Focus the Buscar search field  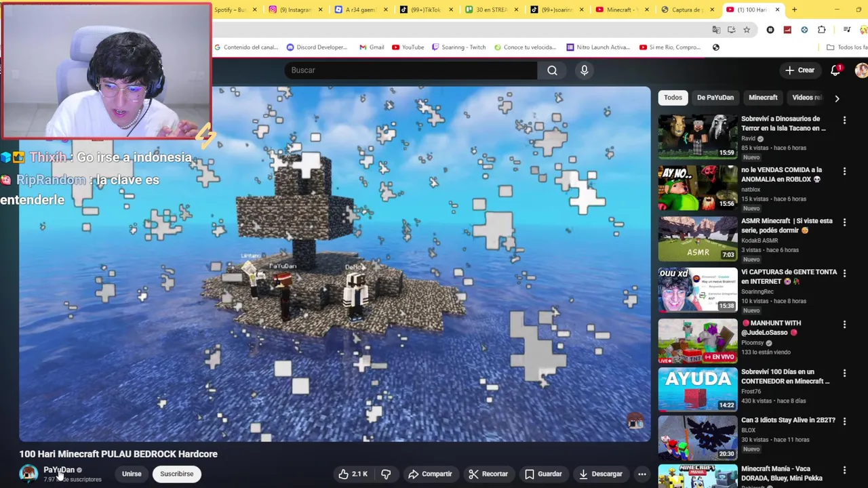(411, 70)
